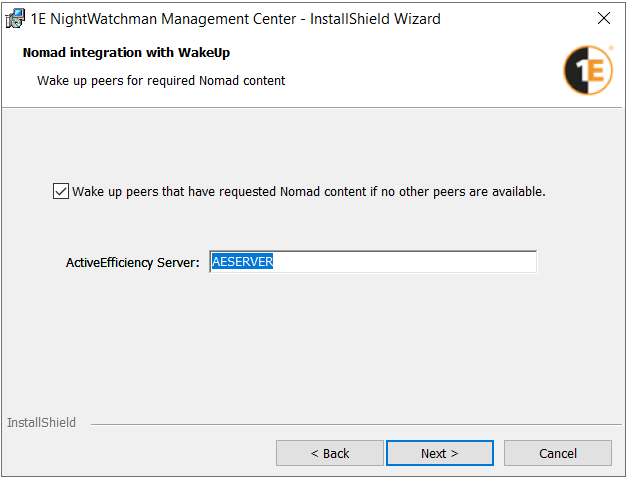Click the '1E NightWatchman Management Center' window title
626x477 pixels.
click(235, 19)
